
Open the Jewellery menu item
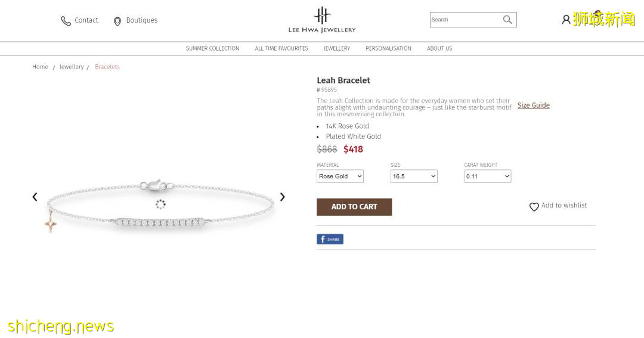coord(337,48)
